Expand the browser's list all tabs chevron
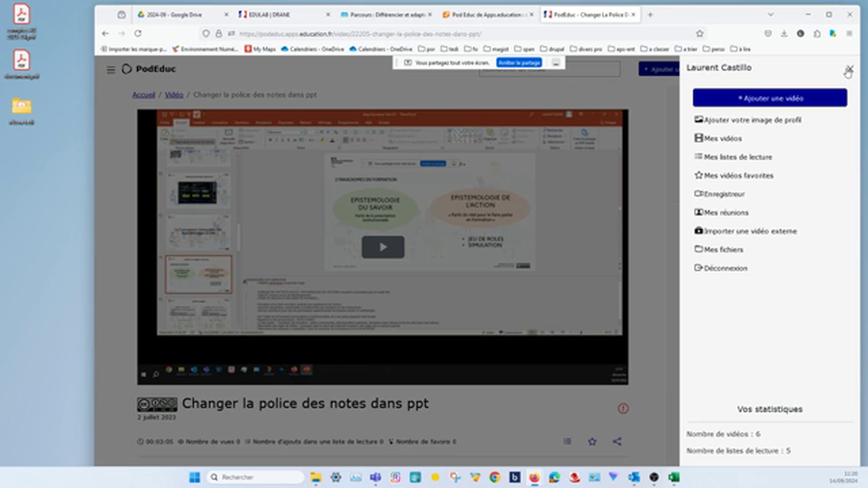The image size is (868, 488). pos(770,14)
